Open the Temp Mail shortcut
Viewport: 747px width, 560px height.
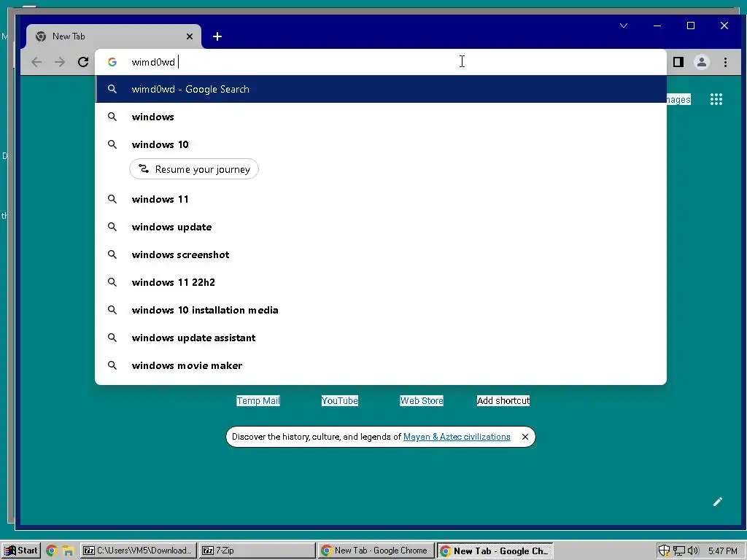pos(258,400)
